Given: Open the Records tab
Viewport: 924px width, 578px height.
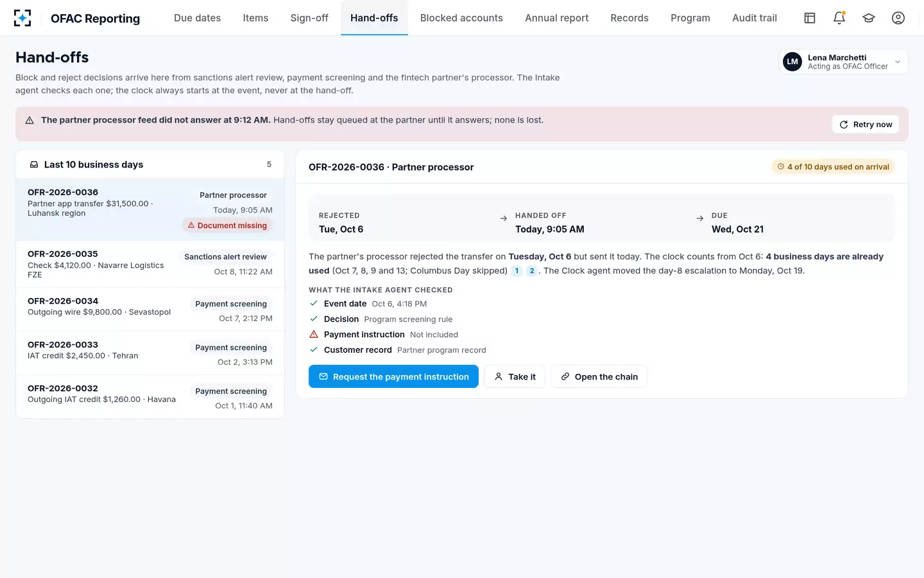Looking at the screenshot, I should (629, 18).
